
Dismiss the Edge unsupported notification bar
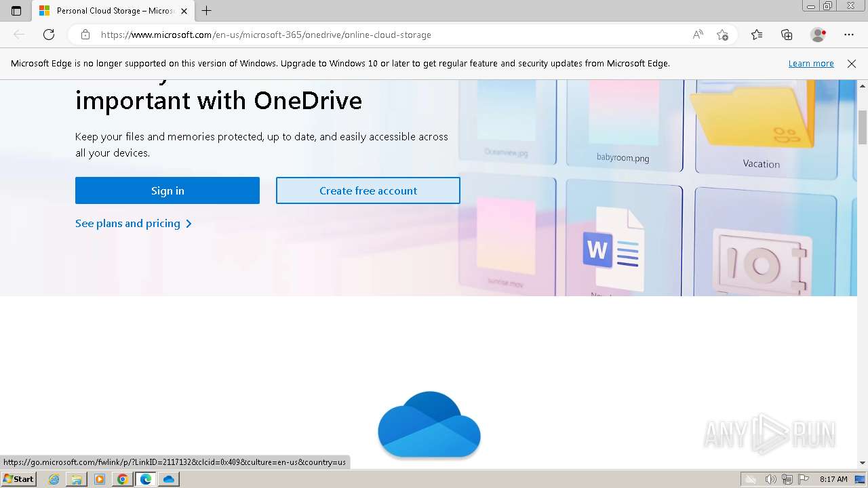point(852,64)
